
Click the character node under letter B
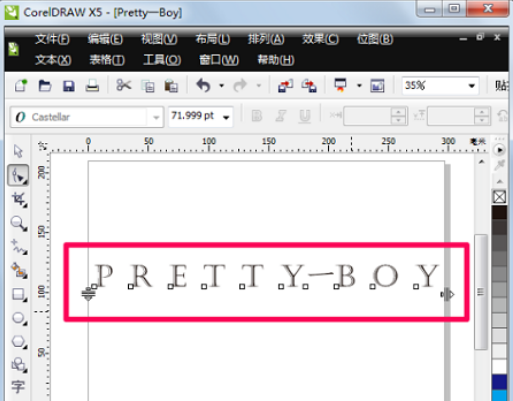336,286
